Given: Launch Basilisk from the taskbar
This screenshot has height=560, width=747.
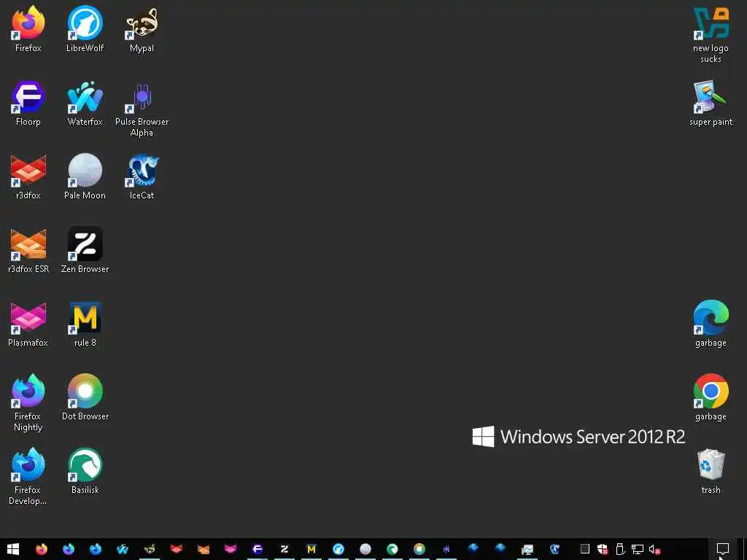Looking at the screenshot, I should coord(392,549).
